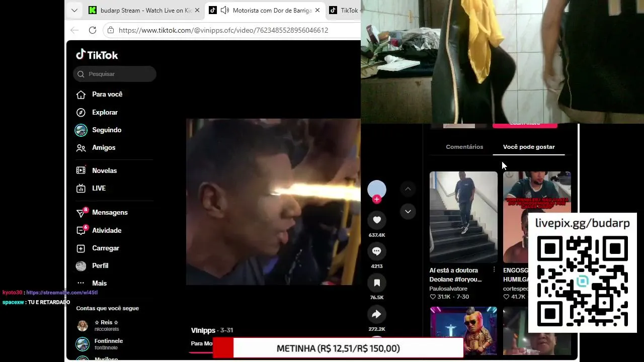644x362 pixels.
Task: Click the '4213' comments count
Action: point(377,266)
